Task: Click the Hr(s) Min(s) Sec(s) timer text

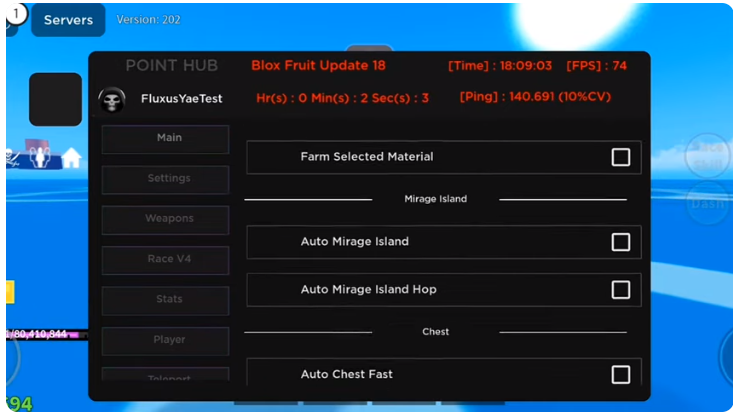Action: pyautogui.click(x=342, y=98)
